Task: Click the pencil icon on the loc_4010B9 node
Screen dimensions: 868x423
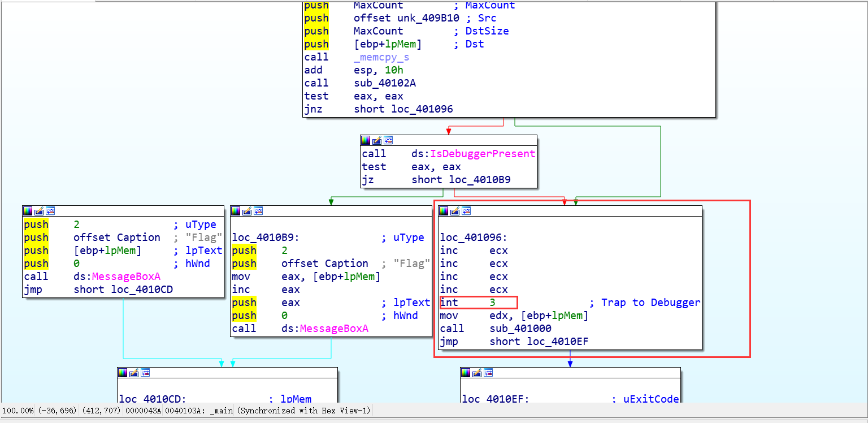Action: coord(247,211)
